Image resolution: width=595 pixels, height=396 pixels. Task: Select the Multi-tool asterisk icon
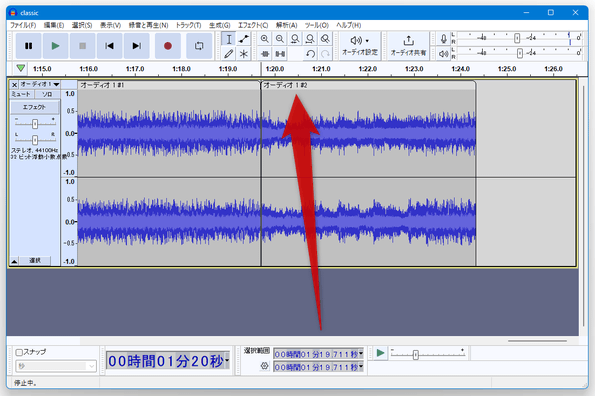[x=244, y=54]
